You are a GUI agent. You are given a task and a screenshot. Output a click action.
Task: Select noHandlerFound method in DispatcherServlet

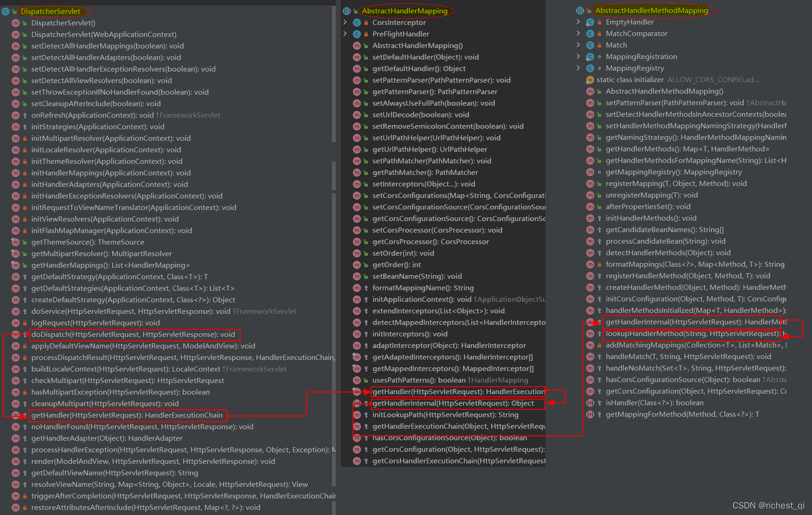pyautogui.click(x=142, y=426)
